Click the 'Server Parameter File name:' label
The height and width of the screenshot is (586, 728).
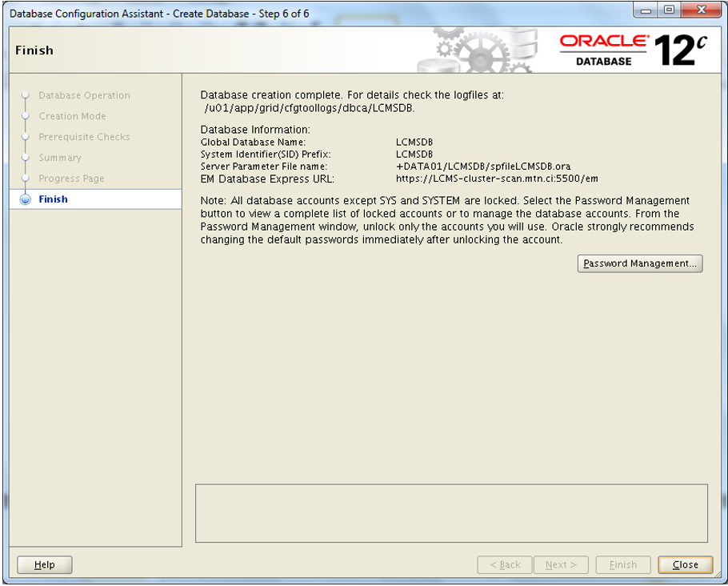264,167
